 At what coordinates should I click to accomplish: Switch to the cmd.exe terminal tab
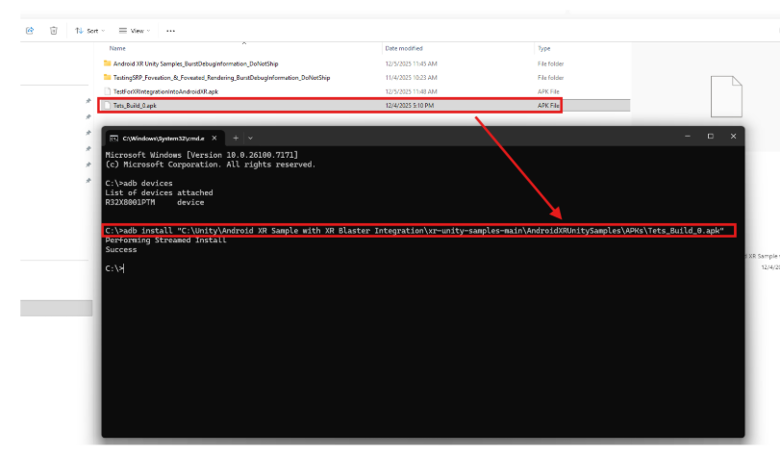(x=163, y=138)
